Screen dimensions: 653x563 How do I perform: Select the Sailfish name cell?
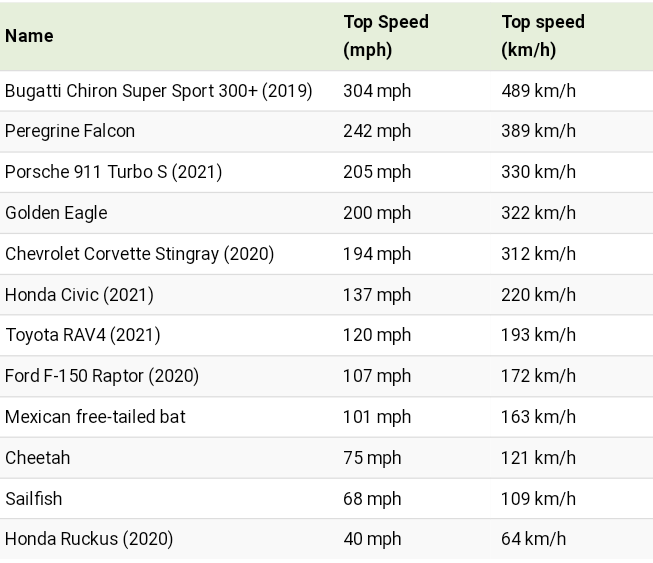pos(34,498)
